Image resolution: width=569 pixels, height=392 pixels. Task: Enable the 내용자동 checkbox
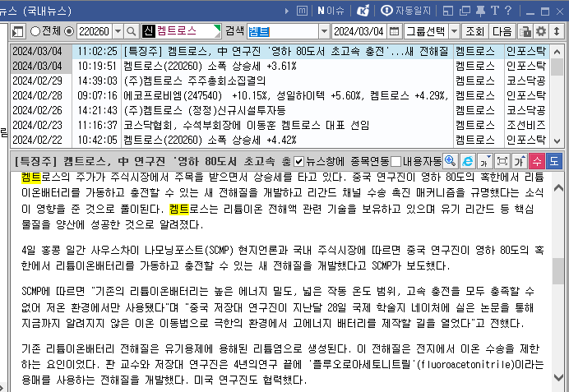click(396, 161)
